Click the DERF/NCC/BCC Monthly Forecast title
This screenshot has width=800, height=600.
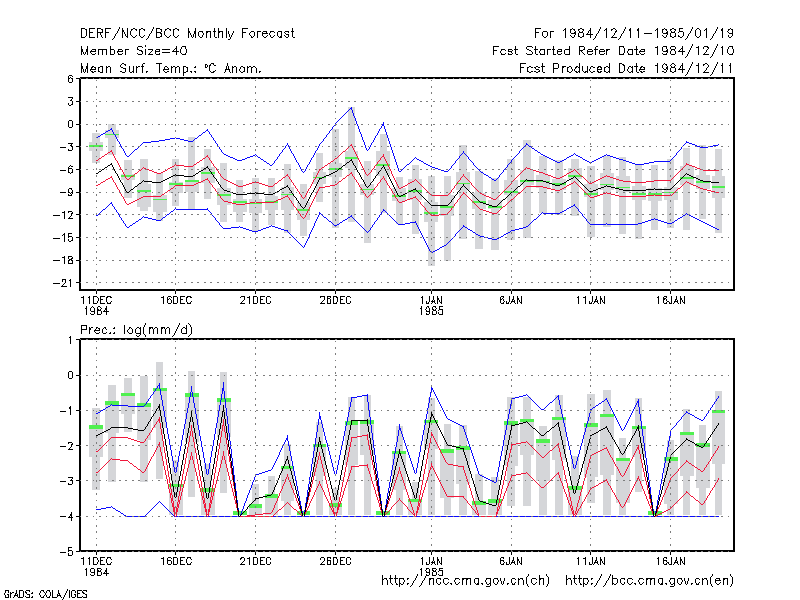(x=187, y=34)
